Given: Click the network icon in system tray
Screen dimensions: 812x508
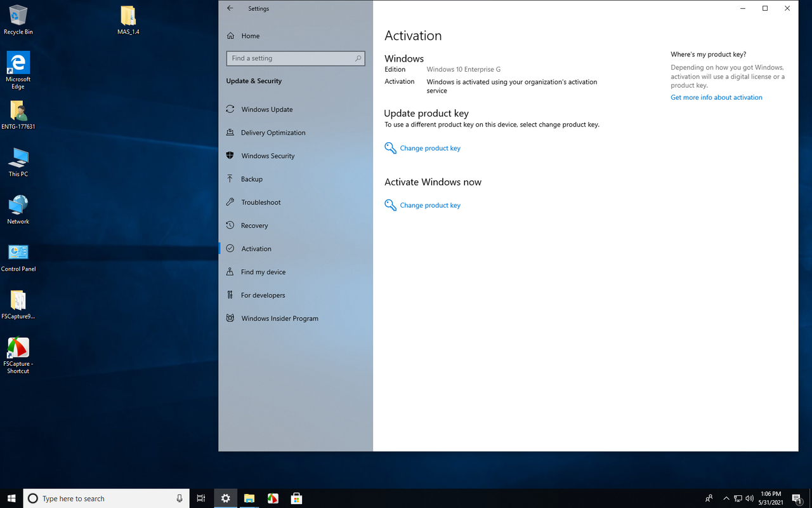Looking at the screenshot, I should [738, 498].
